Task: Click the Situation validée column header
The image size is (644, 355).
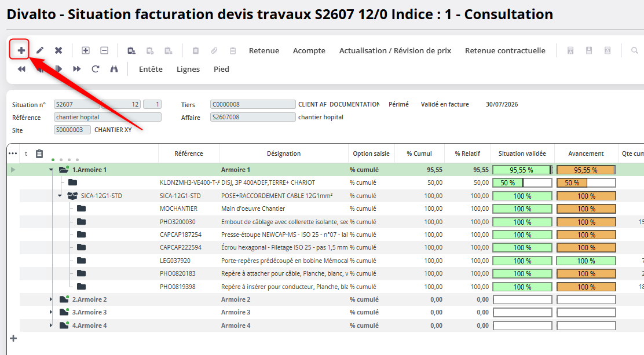Action: coord(522,153)
